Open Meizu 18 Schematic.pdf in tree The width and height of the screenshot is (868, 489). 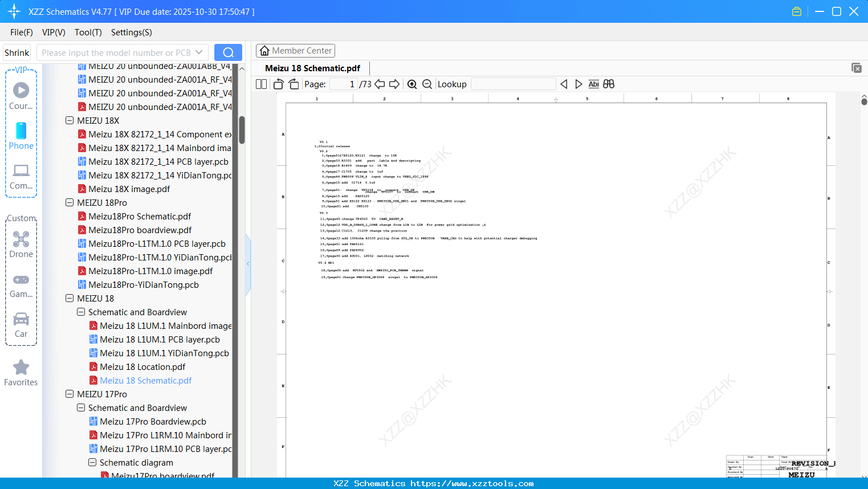(x=140, y=381)
